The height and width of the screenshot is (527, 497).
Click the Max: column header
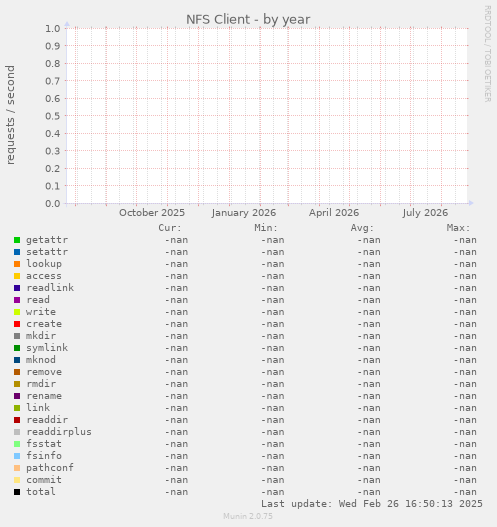[458, 228]
